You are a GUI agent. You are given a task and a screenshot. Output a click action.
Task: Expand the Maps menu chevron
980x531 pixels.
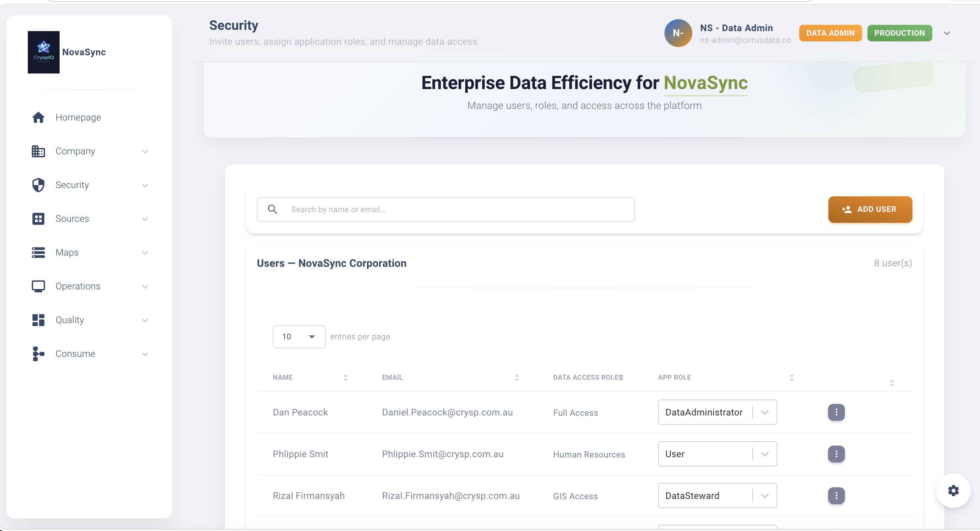click(145, 253)
